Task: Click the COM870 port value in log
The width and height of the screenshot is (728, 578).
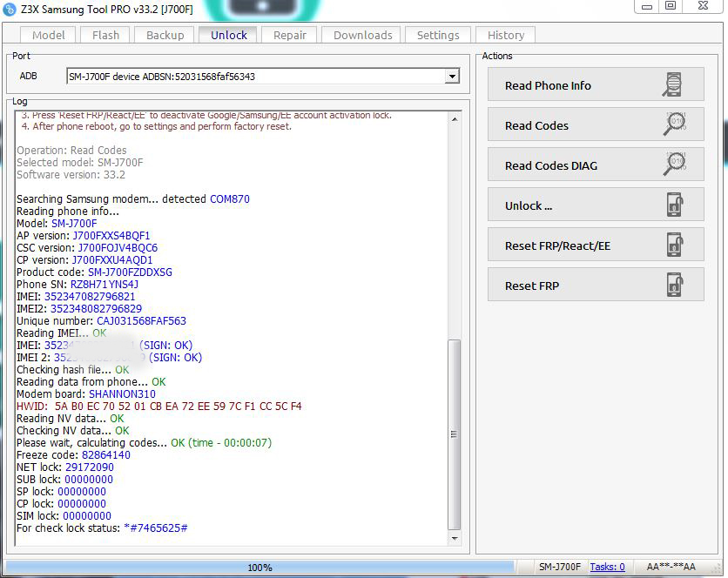Action: point(230,199)
